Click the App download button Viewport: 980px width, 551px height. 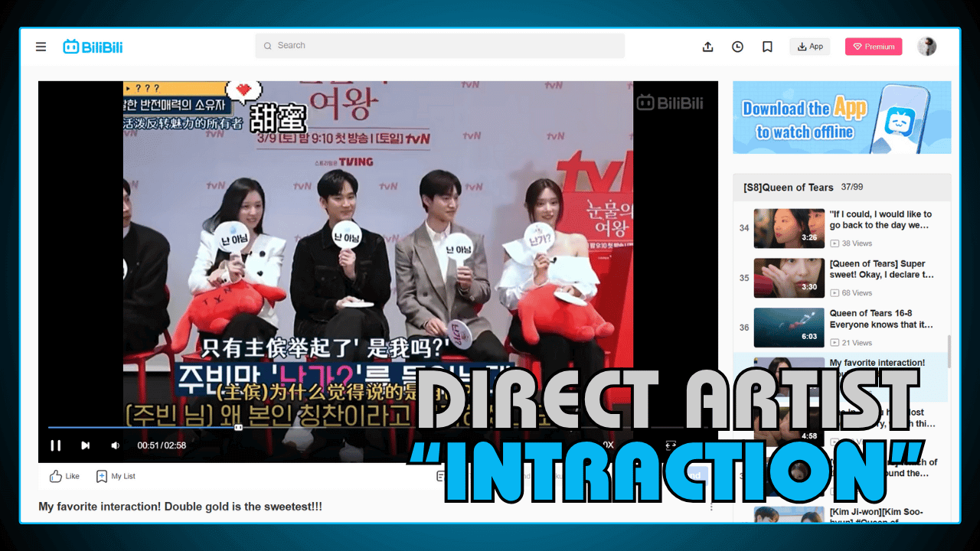pyautogui.click(x=810, y=47)
